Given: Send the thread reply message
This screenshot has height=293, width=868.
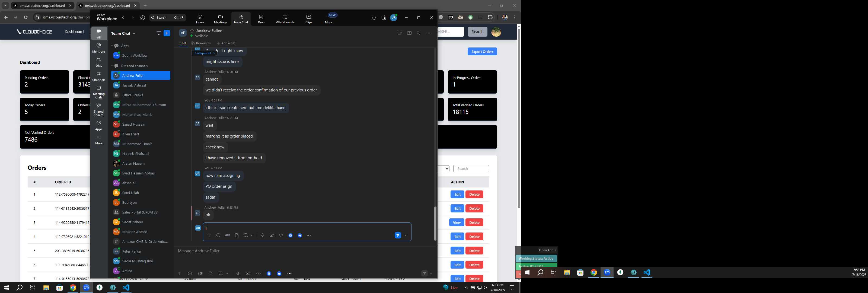Looking at the screenshot, I should [398, 235].
